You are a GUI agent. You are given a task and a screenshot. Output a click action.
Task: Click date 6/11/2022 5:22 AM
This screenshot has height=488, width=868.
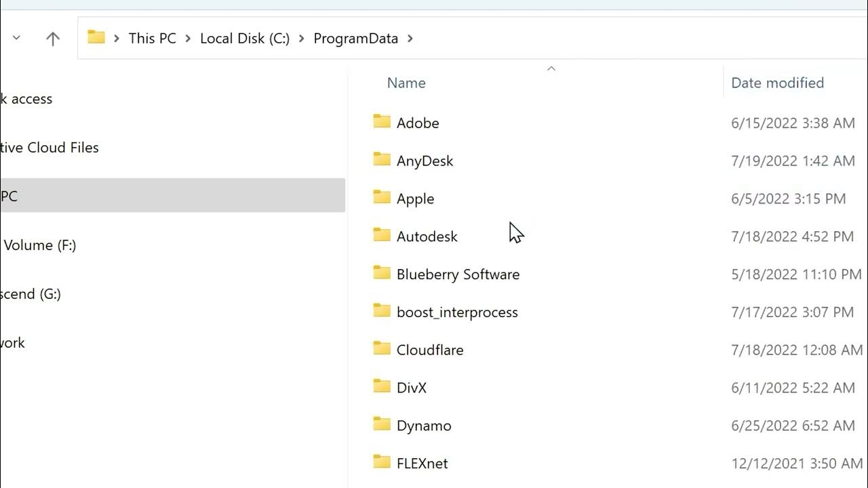(x=793, y=388)
